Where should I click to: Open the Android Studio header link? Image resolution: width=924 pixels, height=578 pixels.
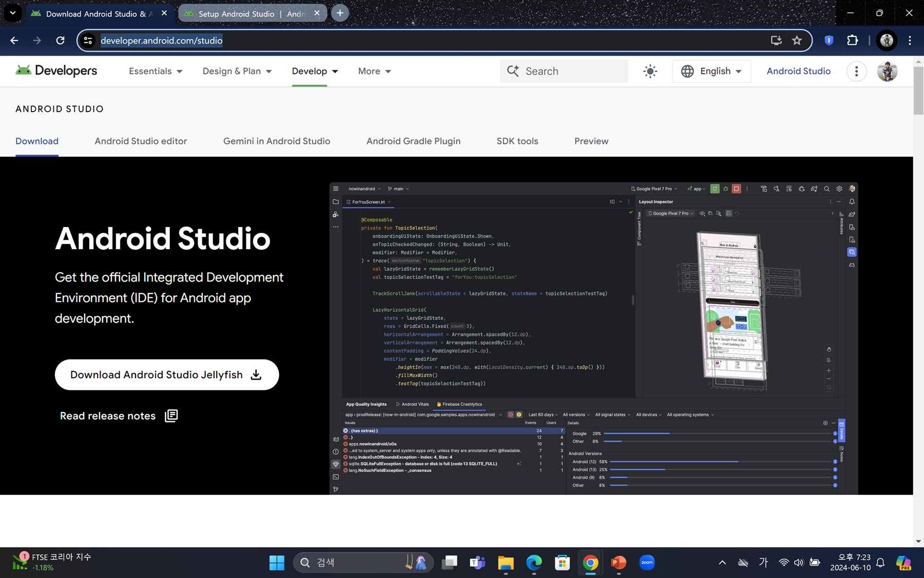(798, 71)
